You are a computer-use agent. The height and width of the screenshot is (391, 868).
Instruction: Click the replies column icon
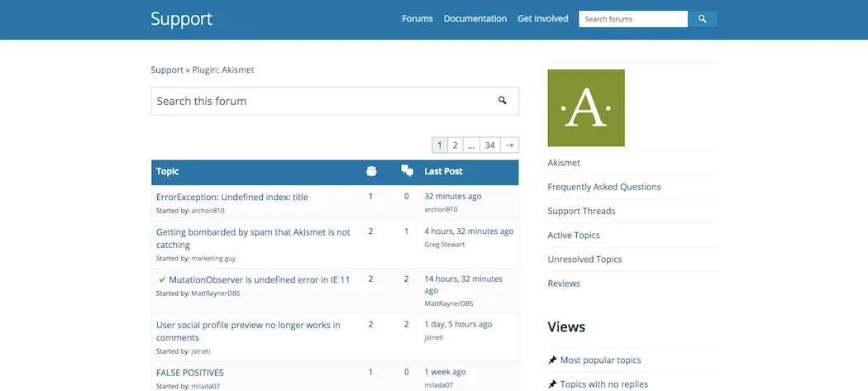(x=407, y=171)
